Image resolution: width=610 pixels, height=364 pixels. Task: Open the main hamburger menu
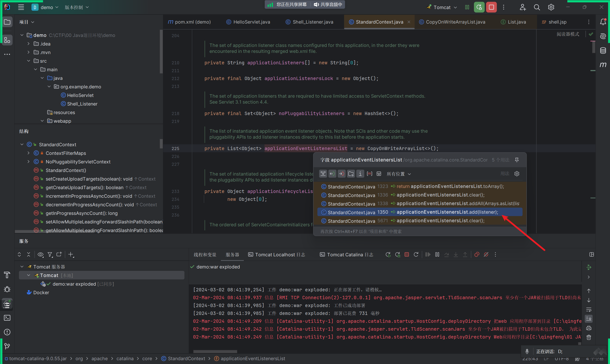tap(21, 7)
